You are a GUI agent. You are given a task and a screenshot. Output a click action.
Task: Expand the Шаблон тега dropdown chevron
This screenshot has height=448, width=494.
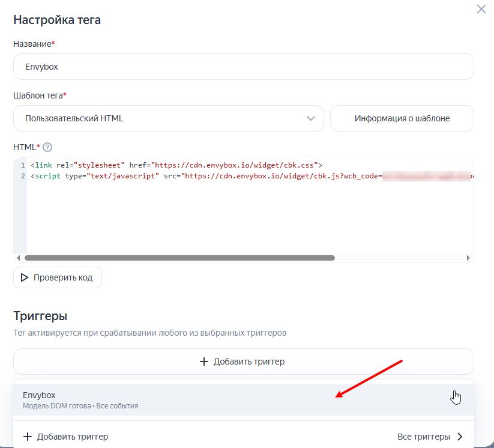(311, 118)
